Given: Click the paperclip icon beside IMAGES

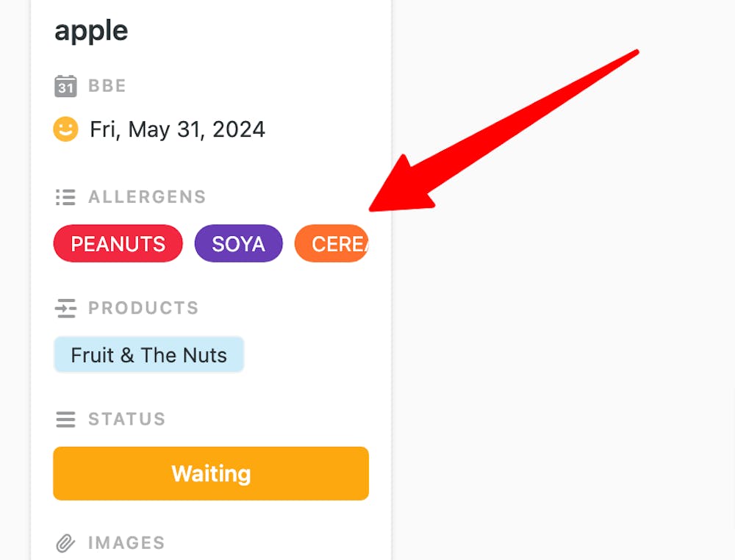Looking at the screenshot, I should (x=65, y=542).
